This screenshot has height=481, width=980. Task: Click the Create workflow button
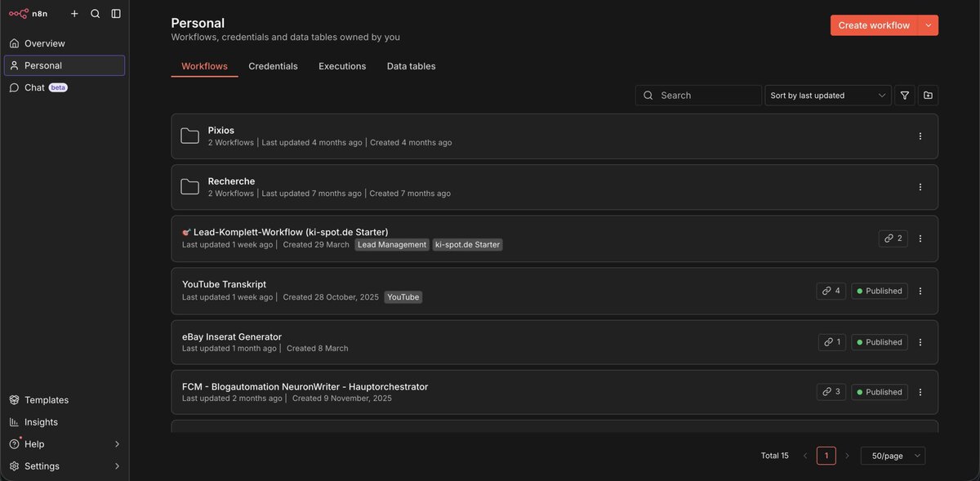point(874,25)
